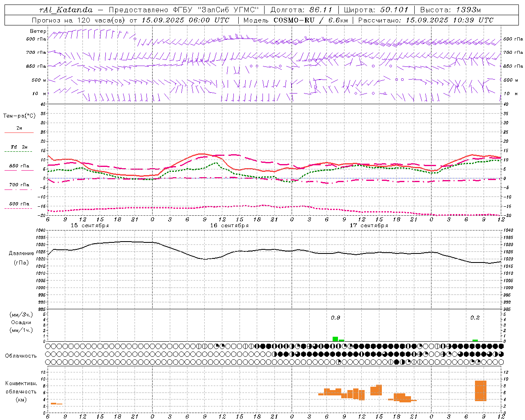Click the Рассчитано: 15.09.2025 10:39 UTC text
Viewport: 525px width, 420px height.
click(x=426, y=20)
